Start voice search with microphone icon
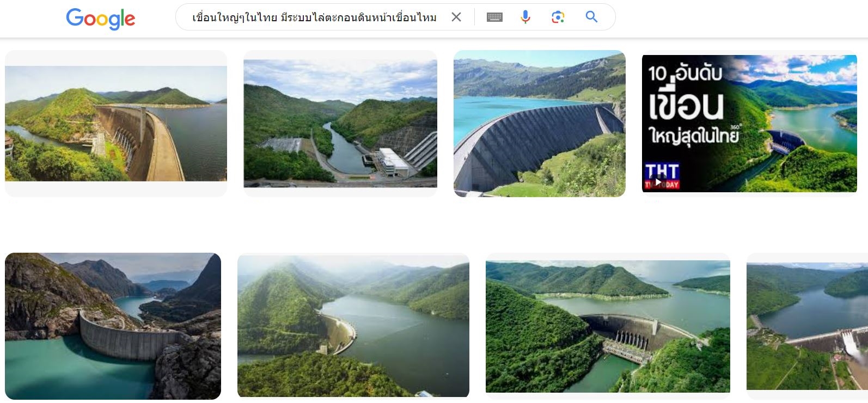 point(525,17)
